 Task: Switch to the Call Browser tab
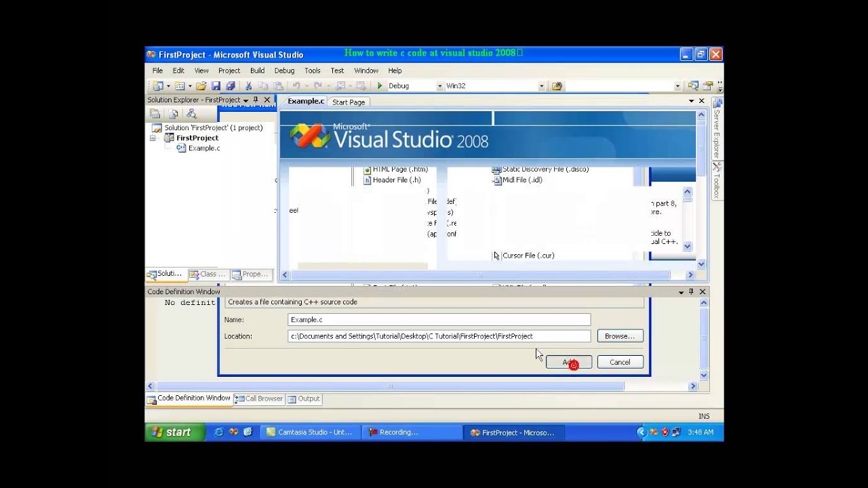pyautogui.click(x=259, y=399)
